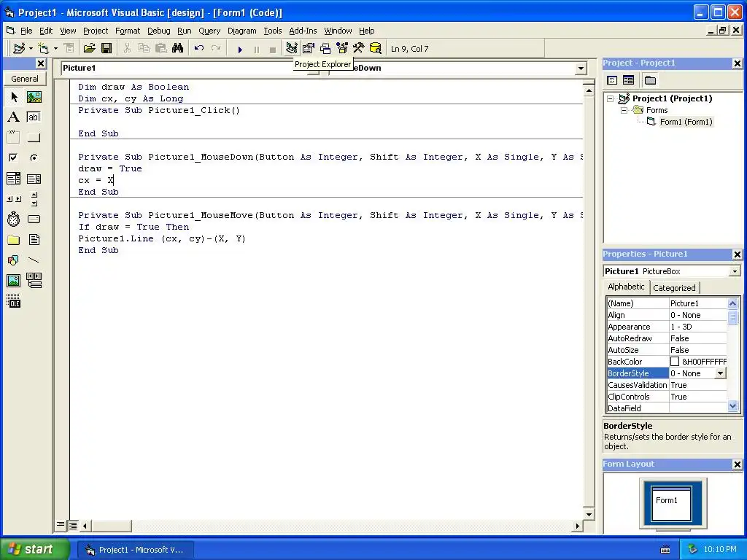Image resolution: width=747 pixels, height=560 pixels.
Task: Select the Frame control in the toolbox
Action: pyautogui.click(x=14, y=138)
